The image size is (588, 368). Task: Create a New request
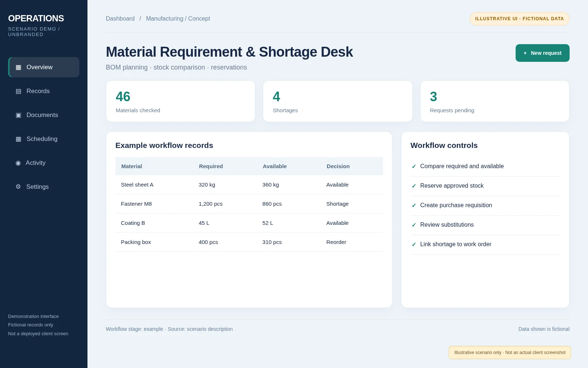pos(542,53)
